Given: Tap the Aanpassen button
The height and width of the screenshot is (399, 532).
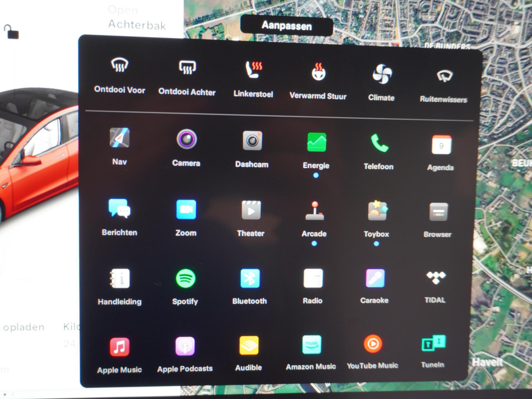Looking at the screenshot, I should 287,25.
